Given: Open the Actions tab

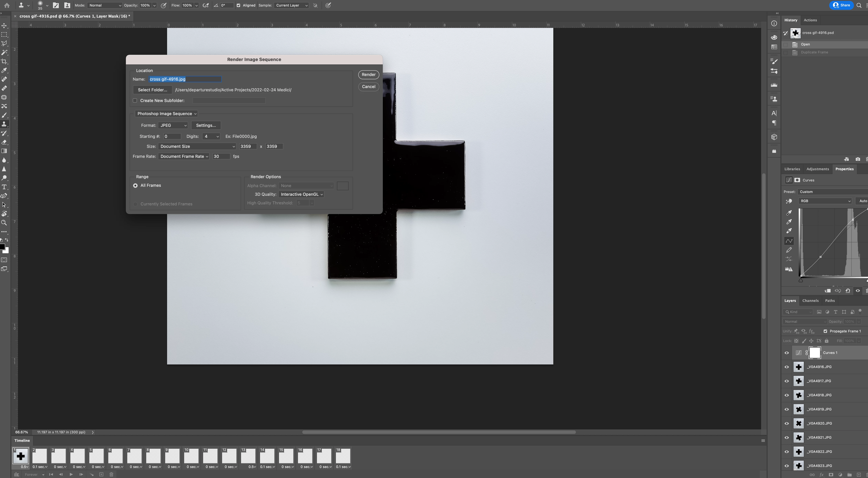Looking at the screenshot, I should 810,20.
